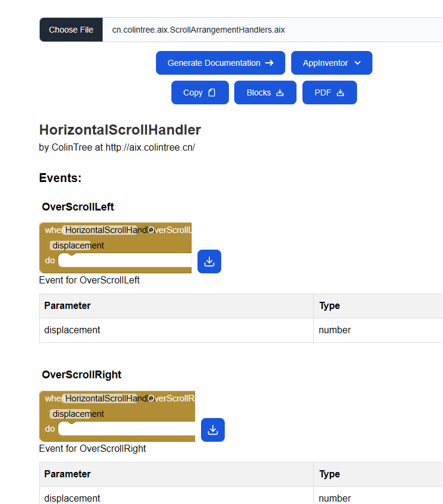Image resolution: width=443 pixels, height=504 pixels.
Task: Open the AppInventor dropdown
Action: pyautogui.click(x=332, y=63)
